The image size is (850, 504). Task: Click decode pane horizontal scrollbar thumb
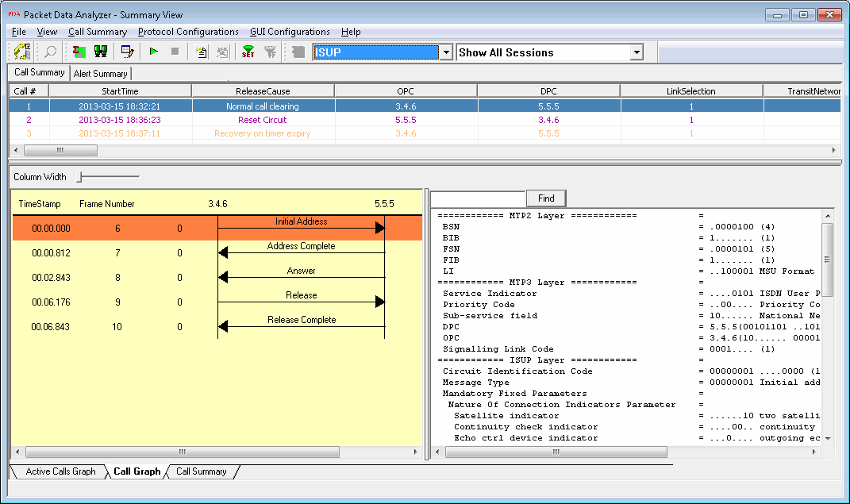(x=556, y=452)
